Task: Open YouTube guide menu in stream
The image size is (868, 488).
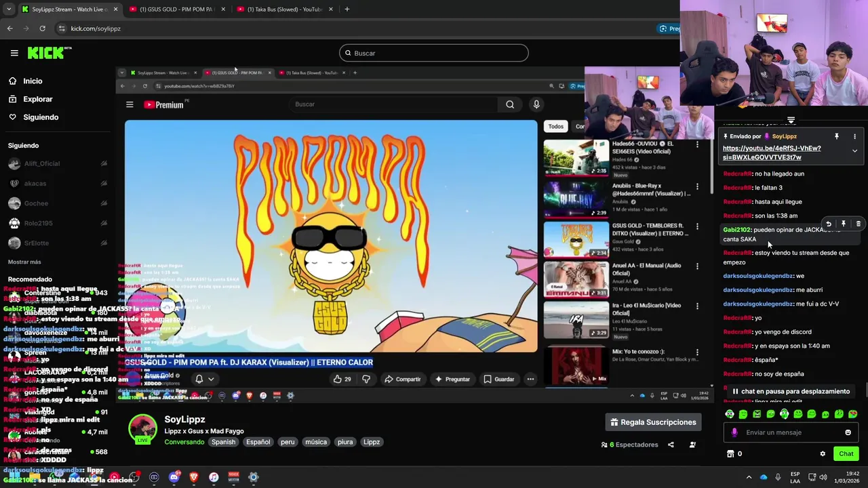Action: point(130,104)
